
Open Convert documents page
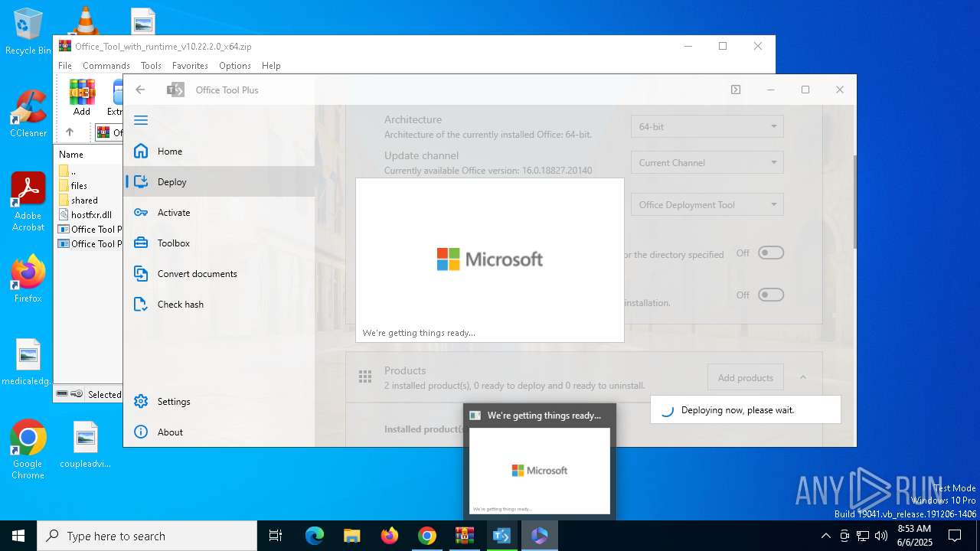click(x=219, y=273)
